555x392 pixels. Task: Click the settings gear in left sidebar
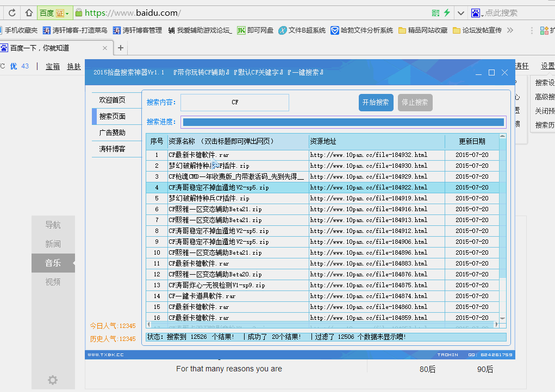pyautogui.click(x=53, y=380)
